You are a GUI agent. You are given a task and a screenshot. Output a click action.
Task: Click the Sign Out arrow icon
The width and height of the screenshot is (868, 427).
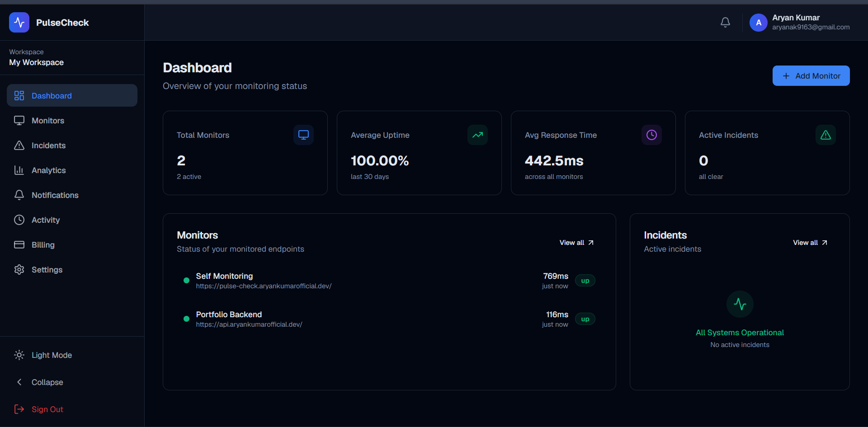[19, 409]
